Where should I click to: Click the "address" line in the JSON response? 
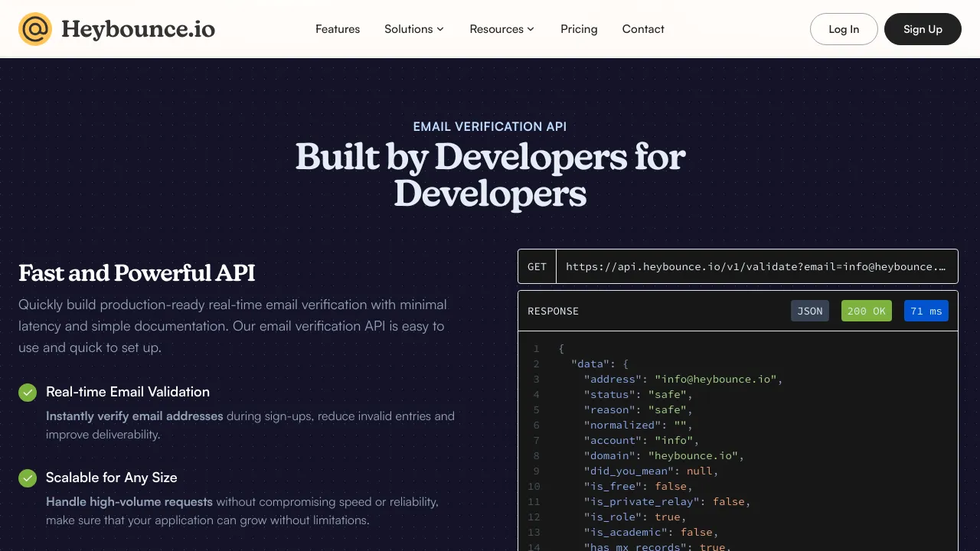click(683, 379)
